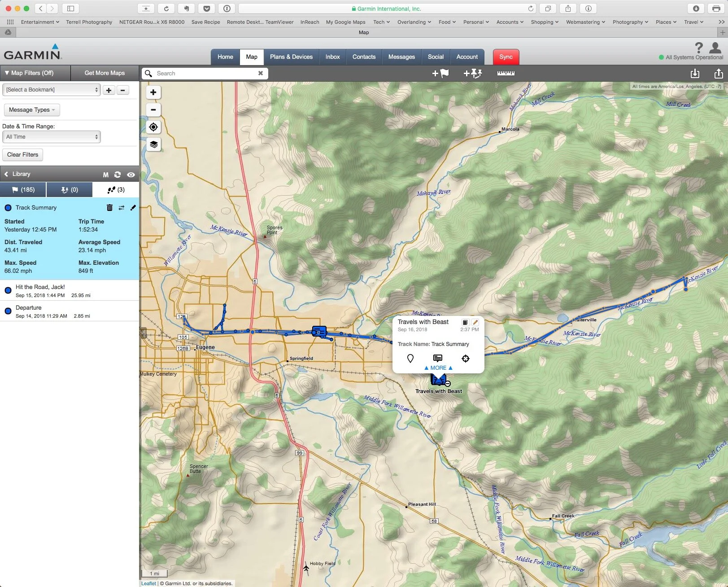Image resolution: width=728 pixels, height=587 pixels.
Task: Open the inReach bookmark
Action: coord(310,22)
